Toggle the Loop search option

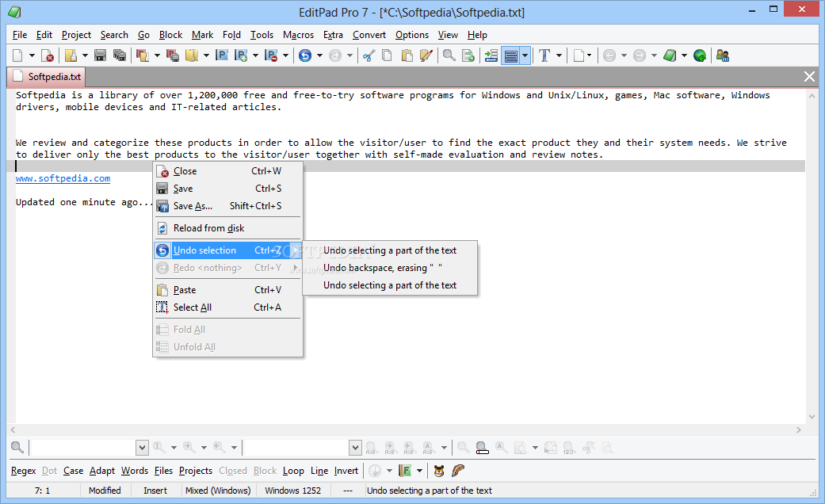(x=293, y=471)
